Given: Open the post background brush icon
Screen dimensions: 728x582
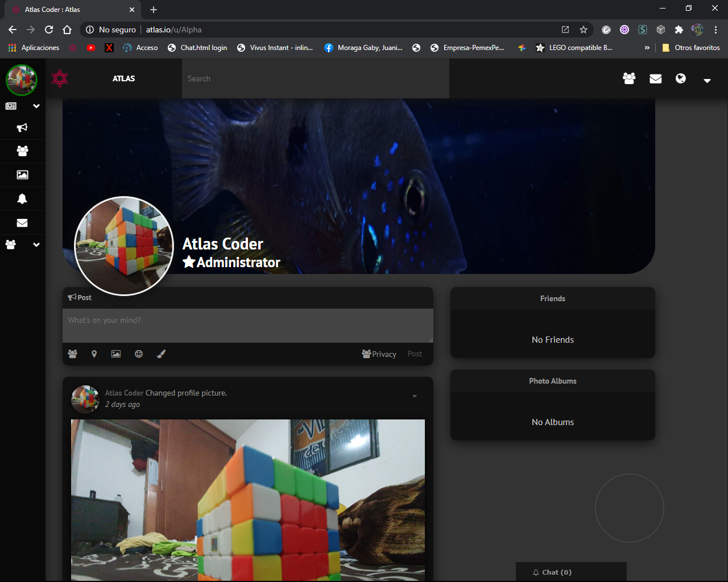Looking at the screenshot, I should tap(161, 354).
